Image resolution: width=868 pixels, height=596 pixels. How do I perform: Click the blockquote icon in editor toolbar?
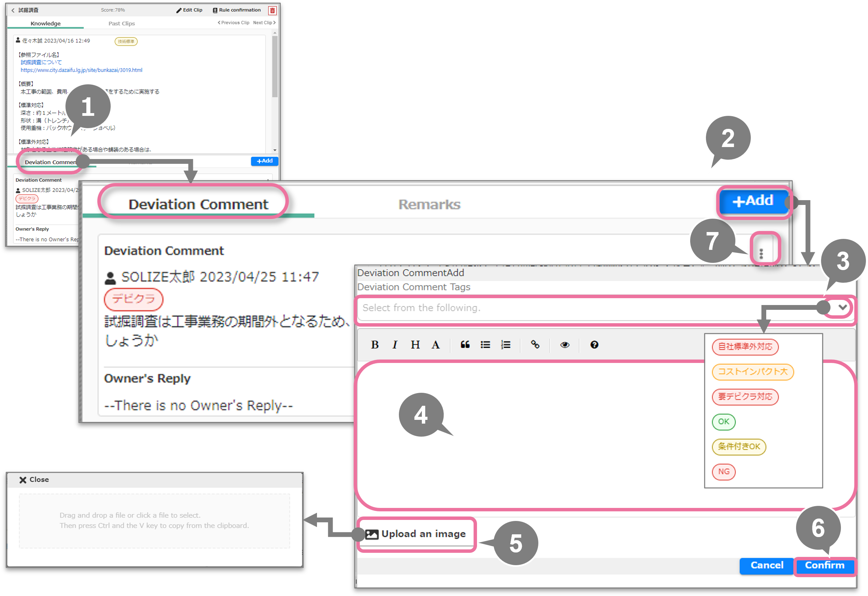point(465,345)
